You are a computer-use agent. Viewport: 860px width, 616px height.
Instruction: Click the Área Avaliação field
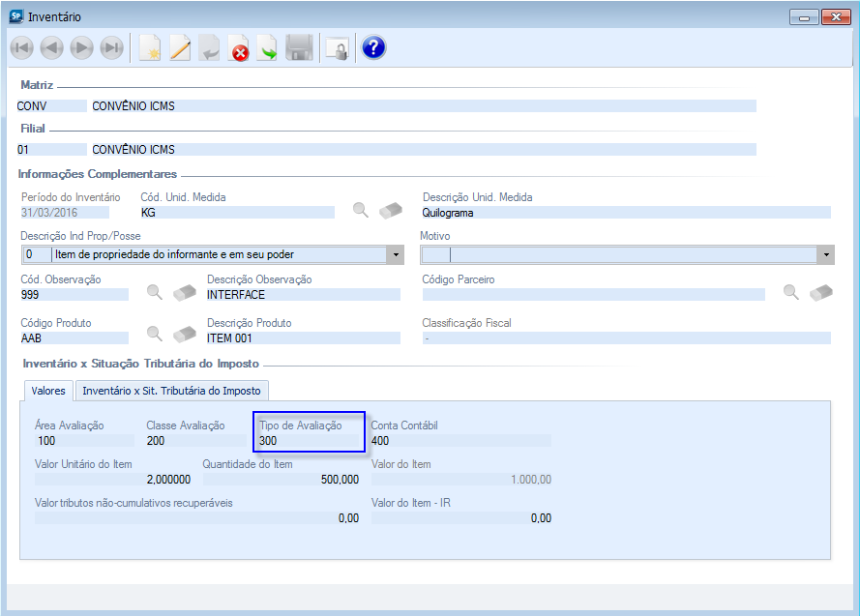click(x=82, y=441)
